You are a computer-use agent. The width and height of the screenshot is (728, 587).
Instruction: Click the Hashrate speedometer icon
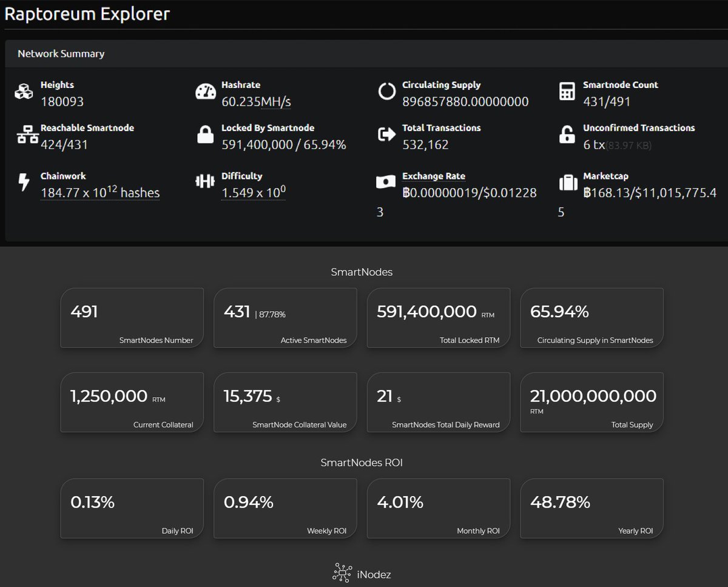pos(206,92)
